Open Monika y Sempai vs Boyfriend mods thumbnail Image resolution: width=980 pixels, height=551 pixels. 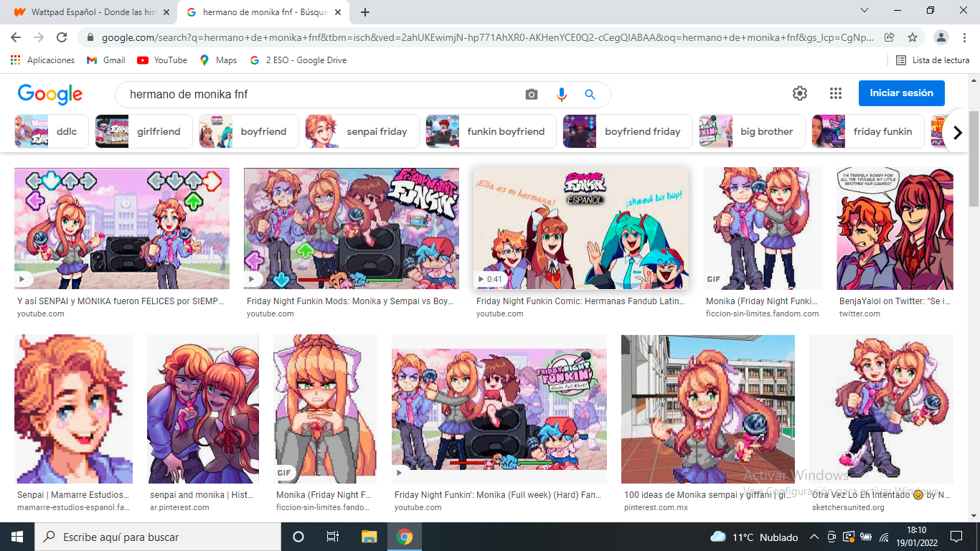[x=352, y=228]
